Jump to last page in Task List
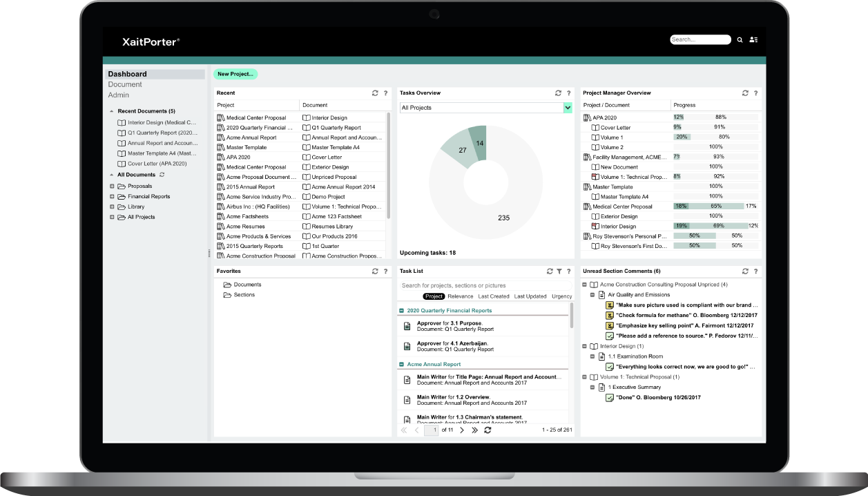Image resolution: width=868 pixels, height=496 pixels. [474, 430]
